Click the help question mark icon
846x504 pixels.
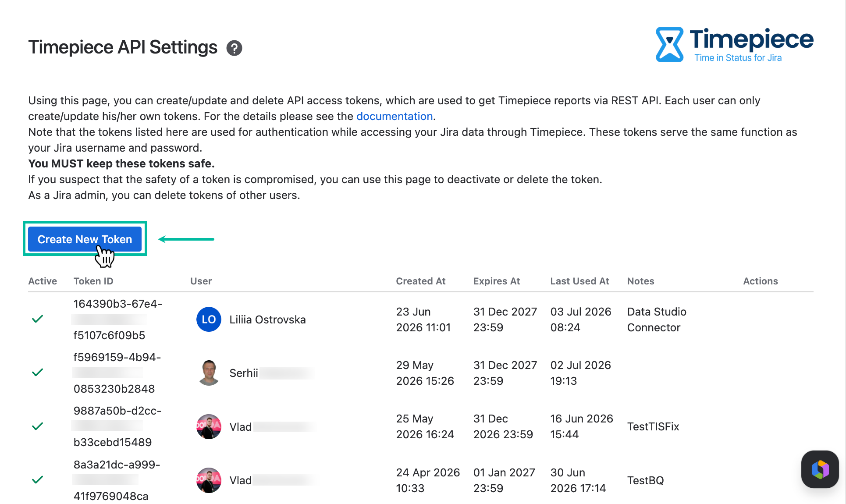point(234,48)
